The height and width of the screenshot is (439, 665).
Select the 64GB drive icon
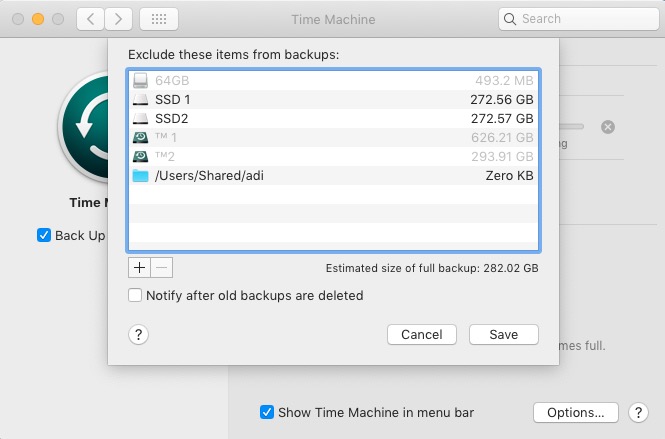pos(140,80)
